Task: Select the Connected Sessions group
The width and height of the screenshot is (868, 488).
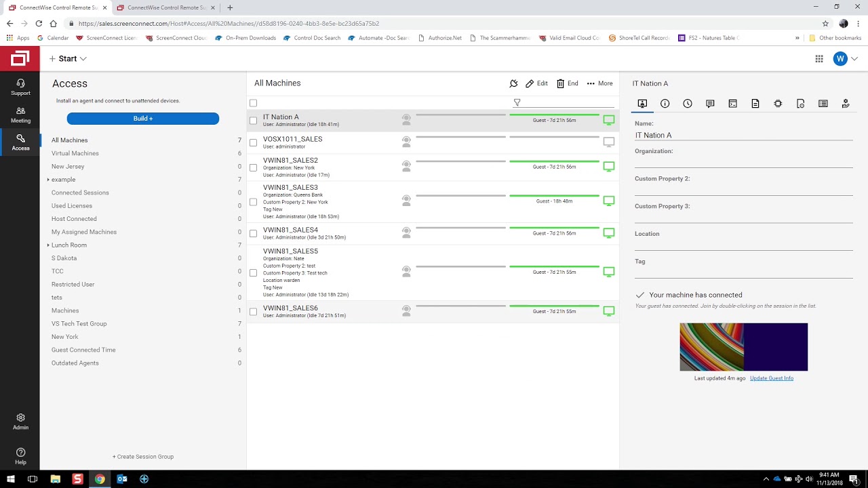Action: click(x=80, y=193)
